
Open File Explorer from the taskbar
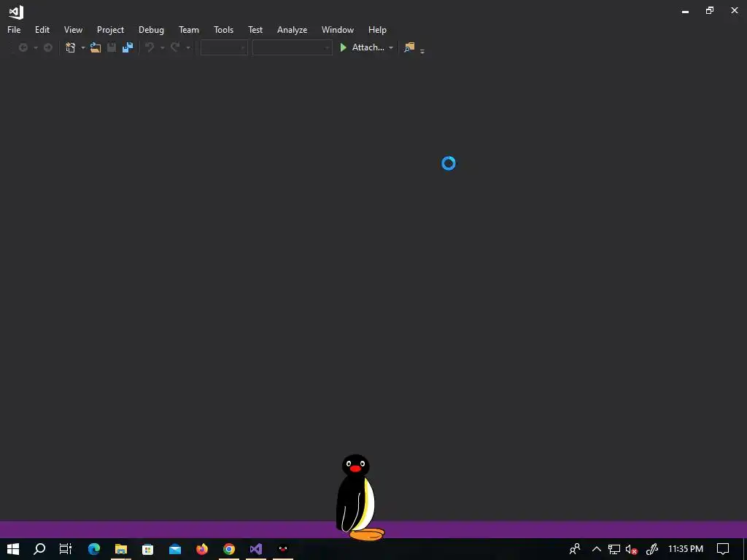point(121,549)
